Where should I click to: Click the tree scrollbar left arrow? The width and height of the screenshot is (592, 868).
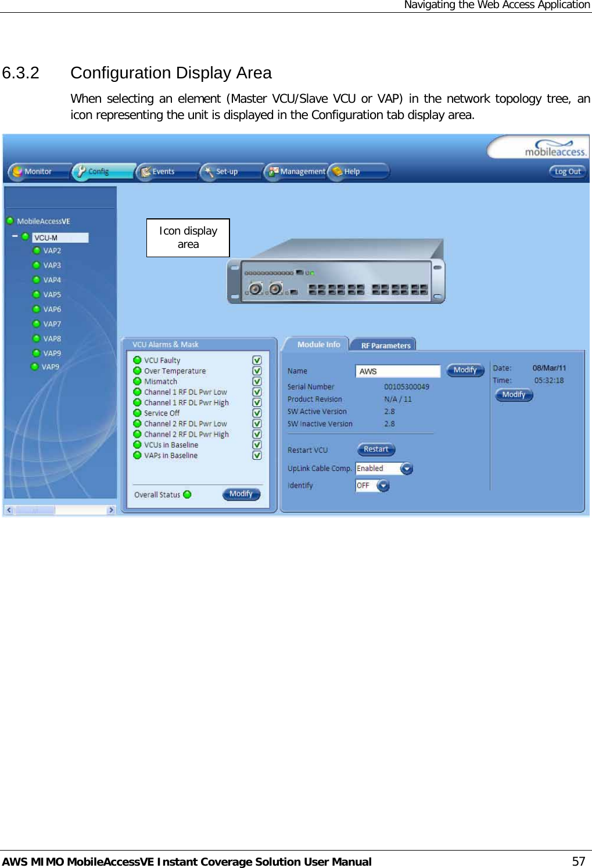pyautogui.click(x=9, y=510)
